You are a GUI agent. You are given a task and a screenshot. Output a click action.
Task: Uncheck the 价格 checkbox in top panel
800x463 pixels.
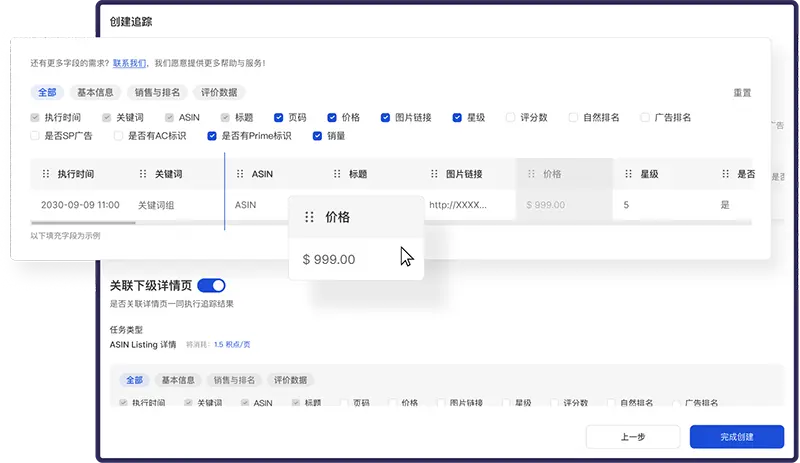coord(332,117)
